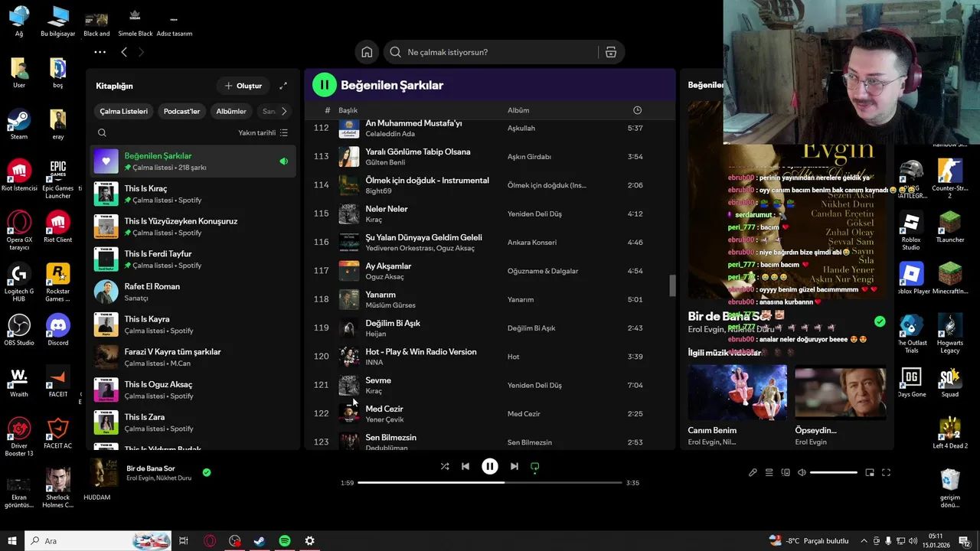
Task: Sort by the Albüm column header
Action: 518,110
